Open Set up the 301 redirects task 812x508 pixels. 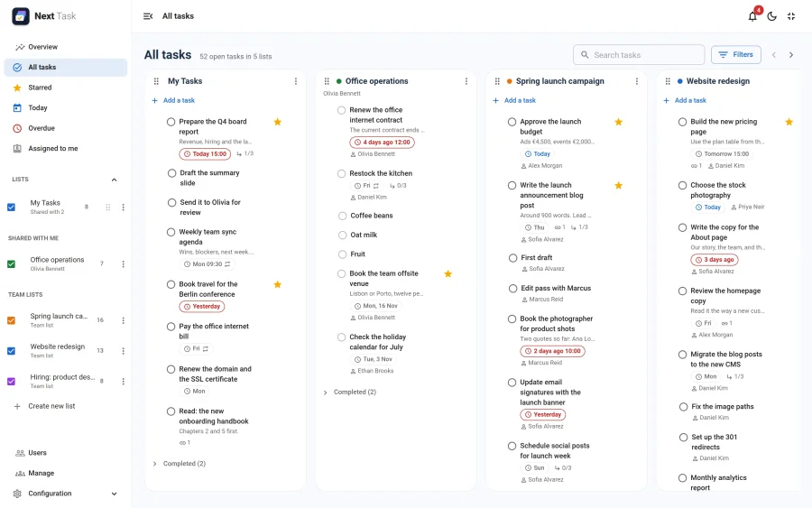[x=715, y=442]
